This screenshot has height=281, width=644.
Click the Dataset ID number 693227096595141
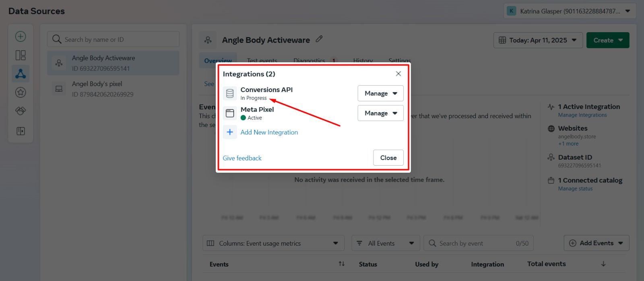click(x=580, y=165)
